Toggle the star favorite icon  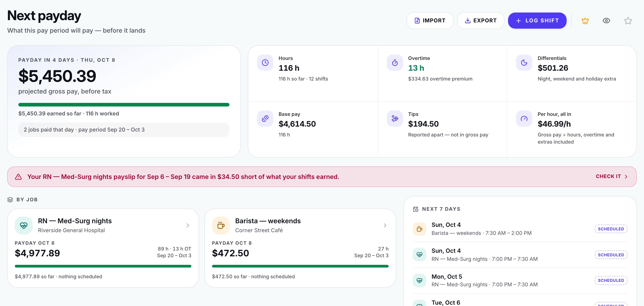coord(628,21)
